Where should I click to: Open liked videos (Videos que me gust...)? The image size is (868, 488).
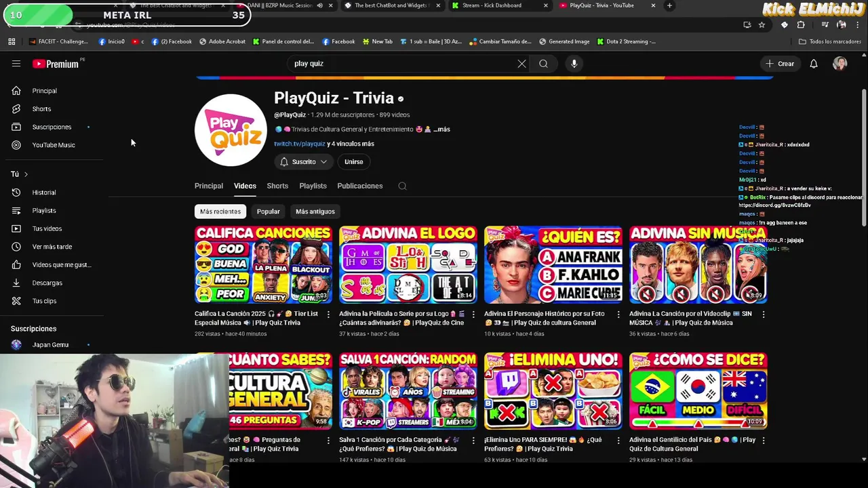click(62, 265)
